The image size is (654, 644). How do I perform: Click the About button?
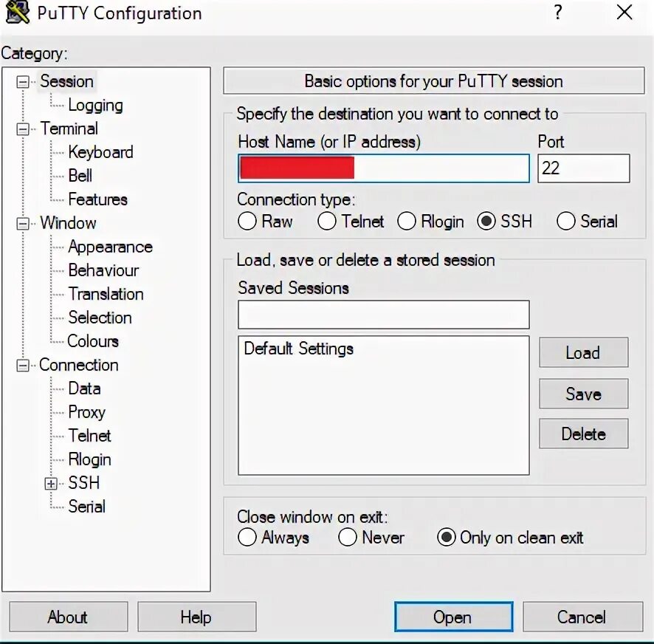69,617
